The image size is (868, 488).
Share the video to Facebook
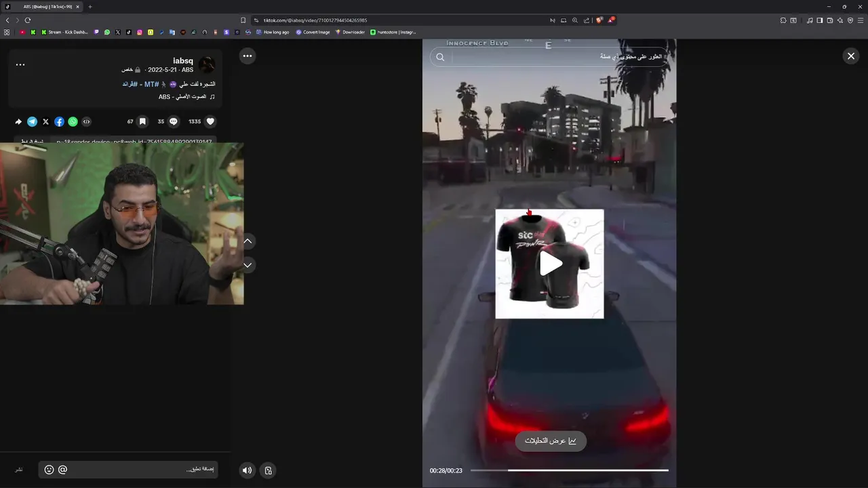click(59, 121)
